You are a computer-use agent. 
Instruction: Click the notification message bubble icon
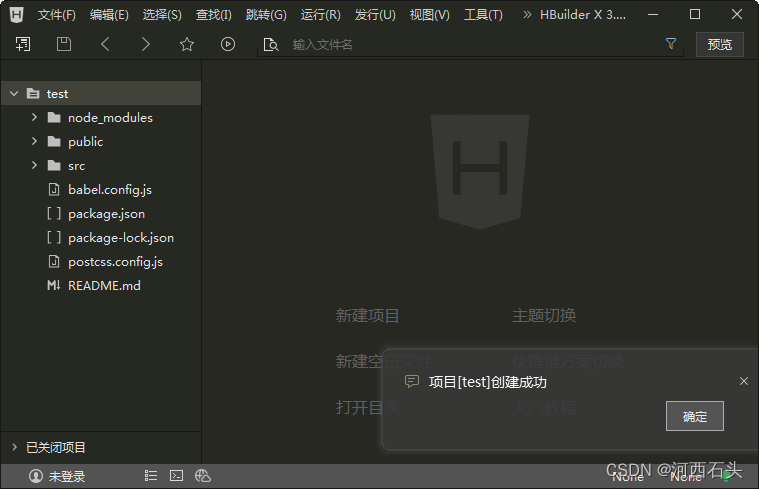[411, 382]
